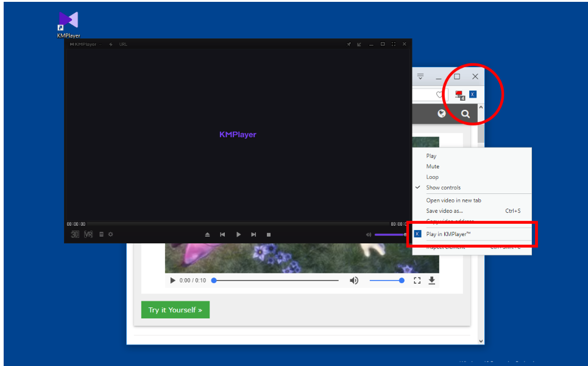The image size is (588, 366).
Task: Open URL option in KMPlayer title bar
Action: coord(123,45)
